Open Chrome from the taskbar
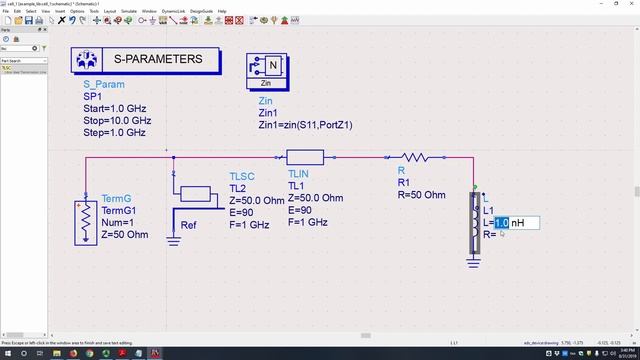640x360 pixels. click(x=89, y=353)
